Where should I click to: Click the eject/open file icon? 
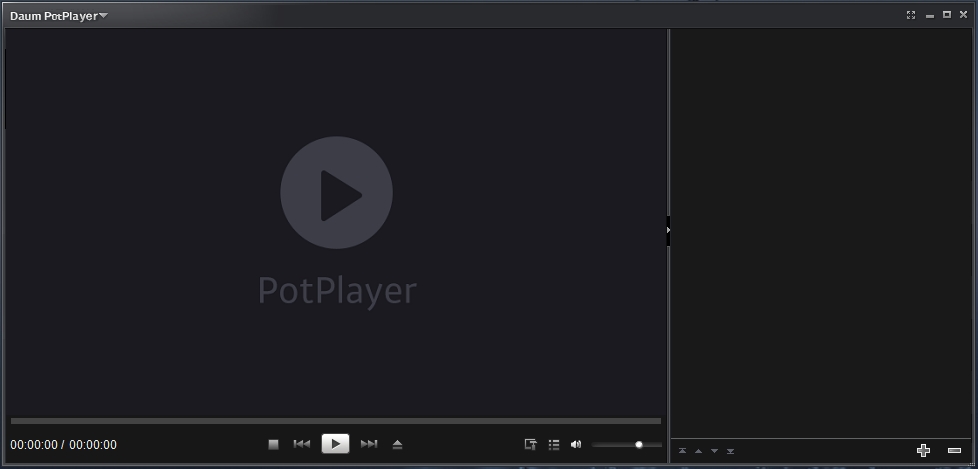(x=397, y=444)
